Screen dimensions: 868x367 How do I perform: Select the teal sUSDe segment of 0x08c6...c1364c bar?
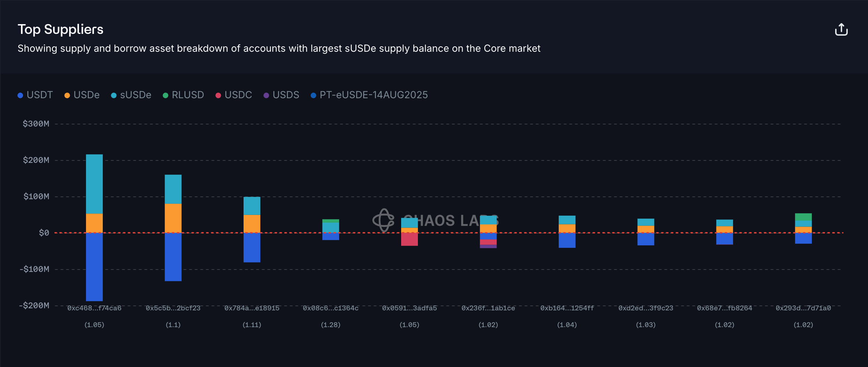click(331, 228)
